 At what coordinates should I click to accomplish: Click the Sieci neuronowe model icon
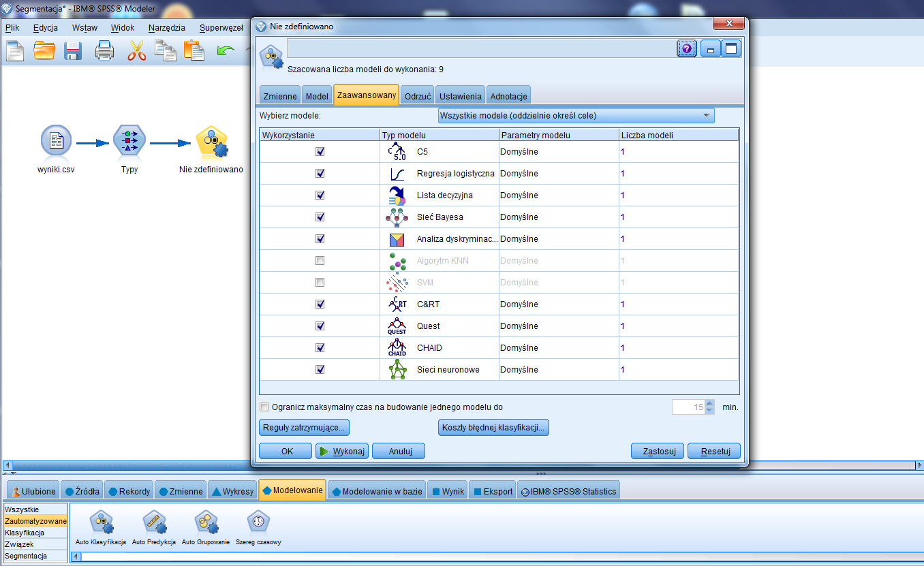[397, 370]
